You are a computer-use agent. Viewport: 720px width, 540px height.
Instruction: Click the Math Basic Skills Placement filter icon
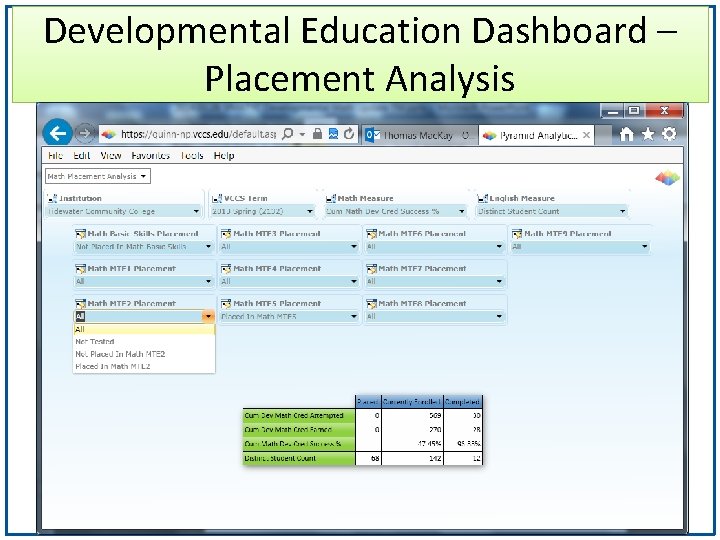pyautogui.click(x=80, y=234)
